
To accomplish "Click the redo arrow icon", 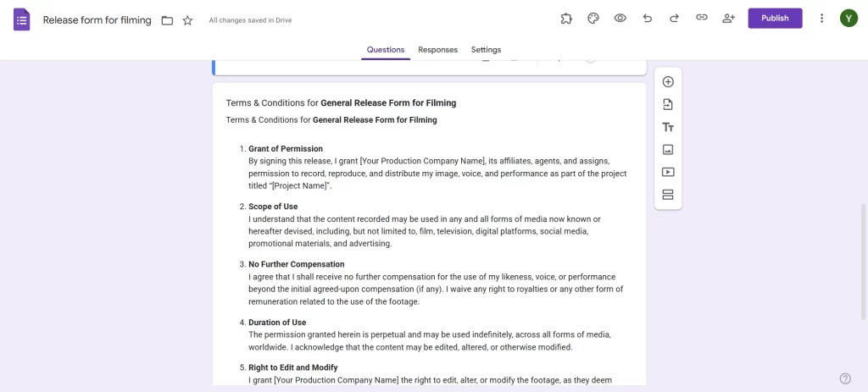I will [x=674, y=19].
